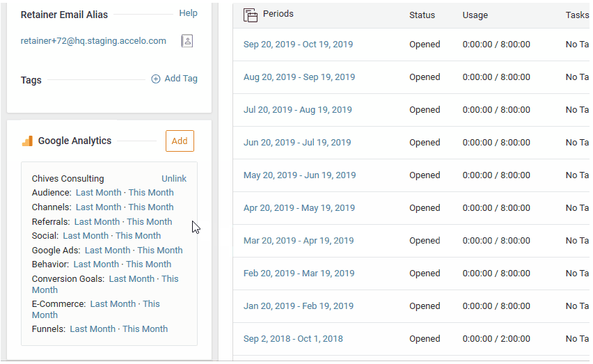
Task: Click usage value in May 20, 2019 row
Action: tap(496, 175)
